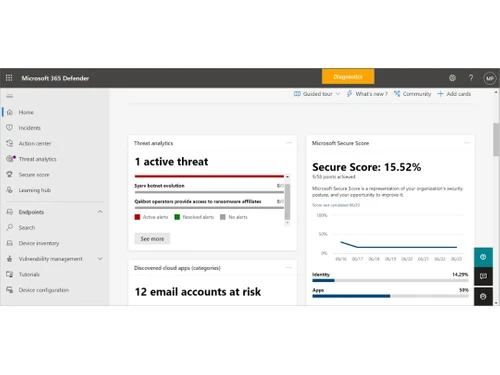Click the Secure Score trend line chart
Image resolution: width=500 pixels, height=375 pixels.
click(398, 245)
